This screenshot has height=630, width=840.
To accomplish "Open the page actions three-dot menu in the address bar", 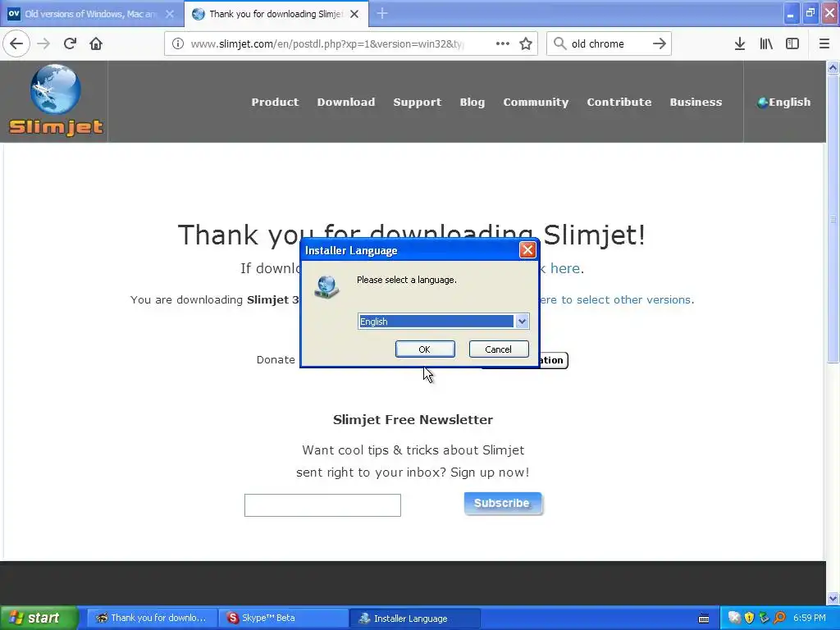I will 503,43.
